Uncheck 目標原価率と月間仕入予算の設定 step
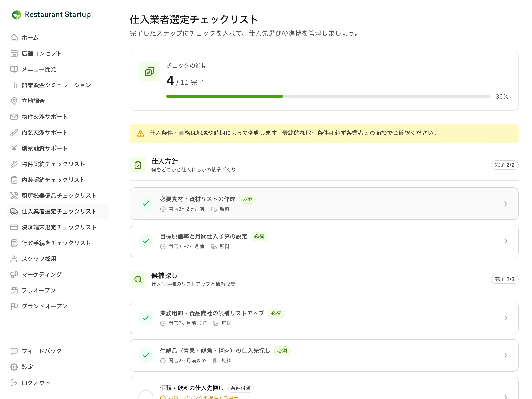Viewport: 532px width, 399px height. pos(146,241)
